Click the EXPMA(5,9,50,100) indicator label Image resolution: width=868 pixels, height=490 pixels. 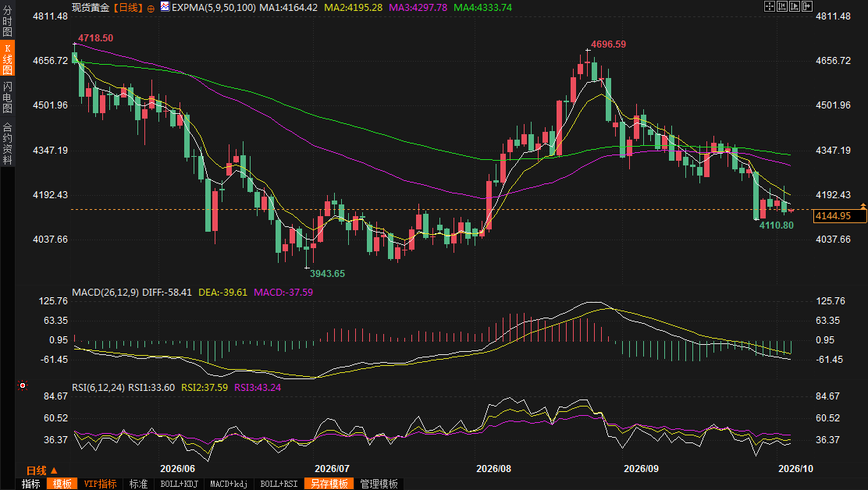(214, 8)
